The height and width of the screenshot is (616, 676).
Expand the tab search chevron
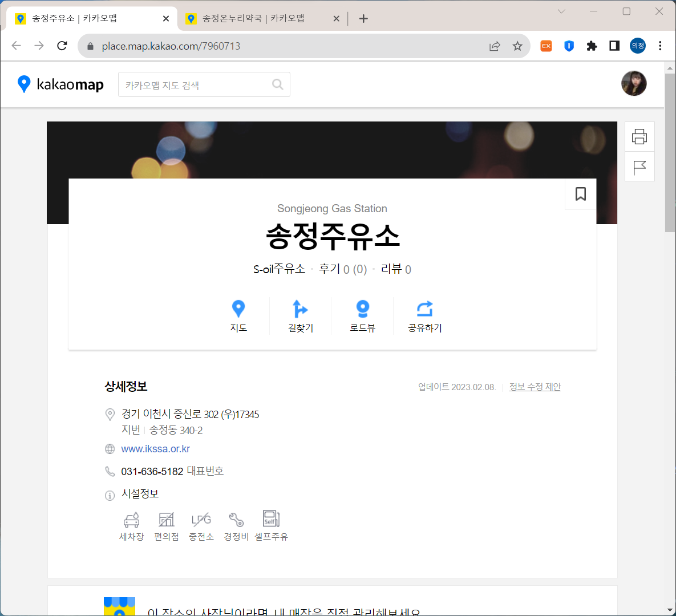(561, 11)
